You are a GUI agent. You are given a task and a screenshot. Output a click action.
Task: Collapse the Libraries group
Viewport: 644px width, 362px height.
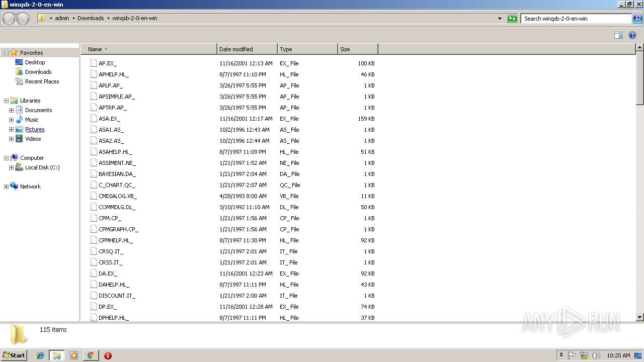(6, 101)
